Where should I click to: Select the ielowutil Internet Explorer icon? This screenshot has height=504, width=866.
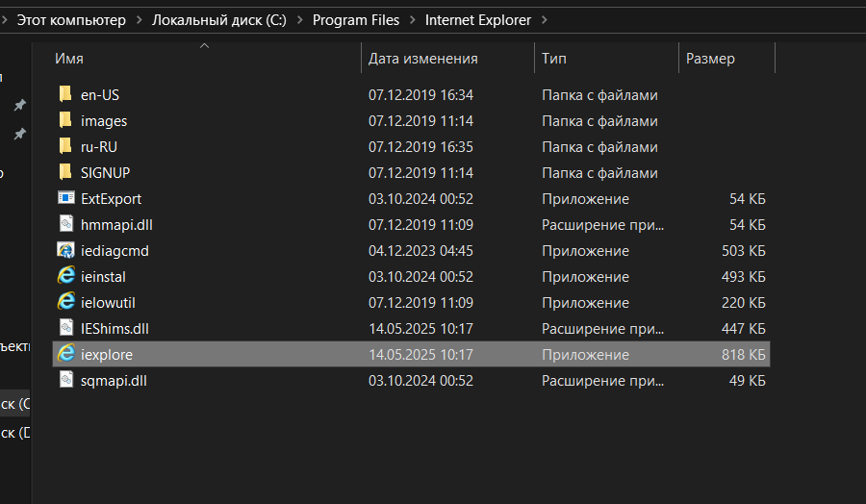click(66, 301)
